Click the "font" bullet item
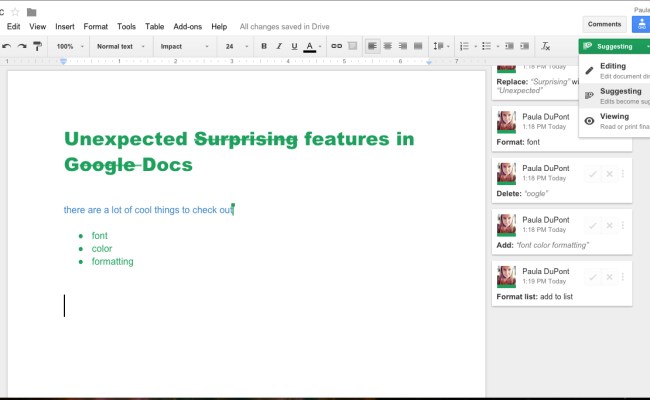This screenshot has width=650, height=400. [x=99, y=235]
